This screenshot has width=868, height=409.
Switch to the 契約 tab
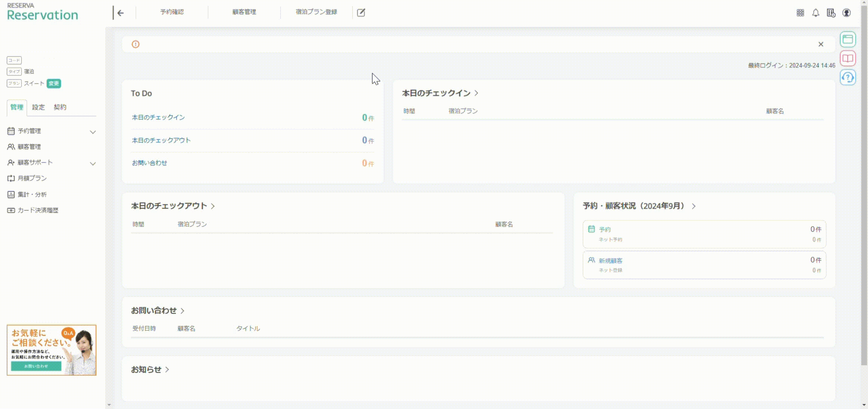60,108
